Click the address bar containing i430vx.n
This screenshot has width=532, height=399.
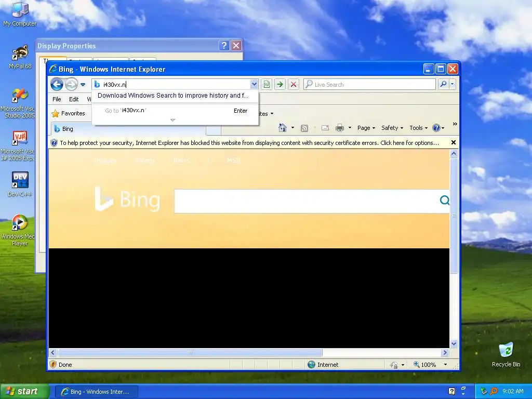(171, 85)
